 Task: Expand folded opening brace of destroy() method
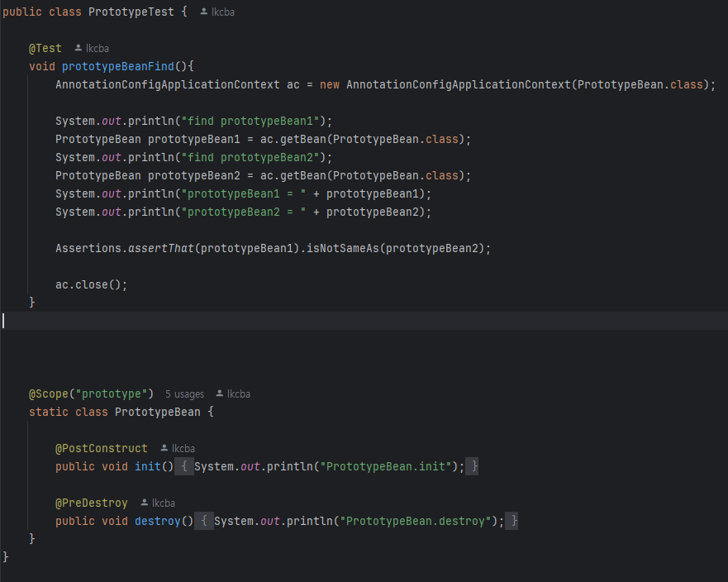point(204,521)
